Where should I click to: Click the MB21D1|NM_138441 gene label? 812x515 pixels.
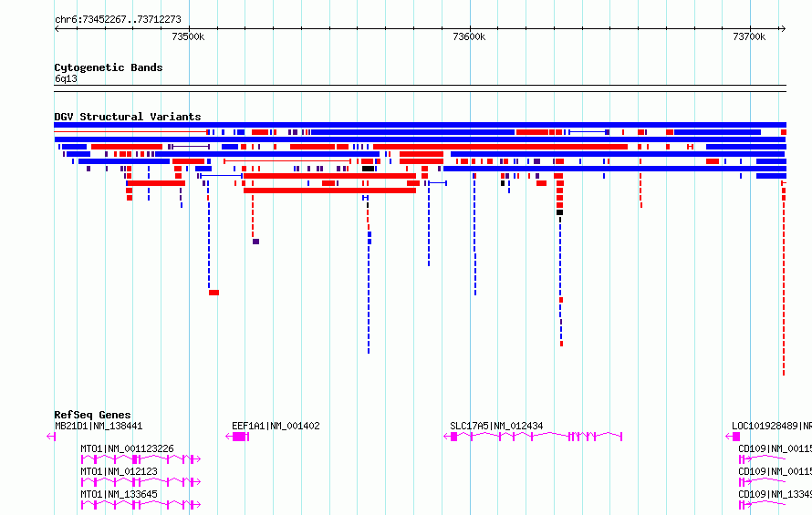(x=99, y=426)
